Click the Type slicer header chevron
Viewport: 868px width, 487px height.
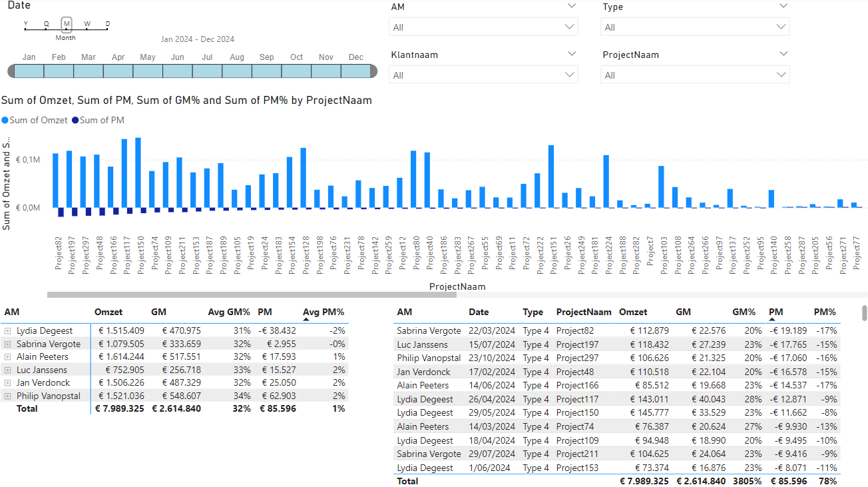pyautogui.click(x=783, y=6)
